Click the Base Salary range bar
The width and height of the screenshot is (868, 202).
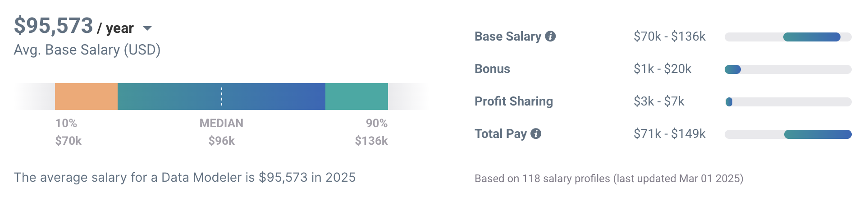[x=812, y=37]
